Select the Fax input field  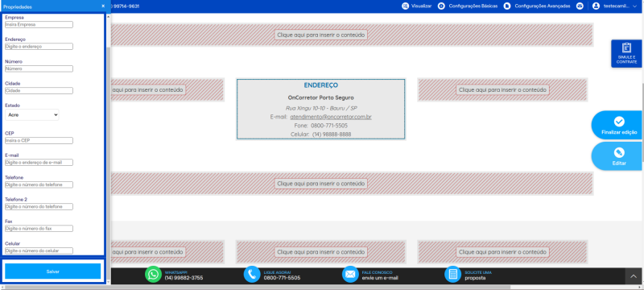[39, 229]
